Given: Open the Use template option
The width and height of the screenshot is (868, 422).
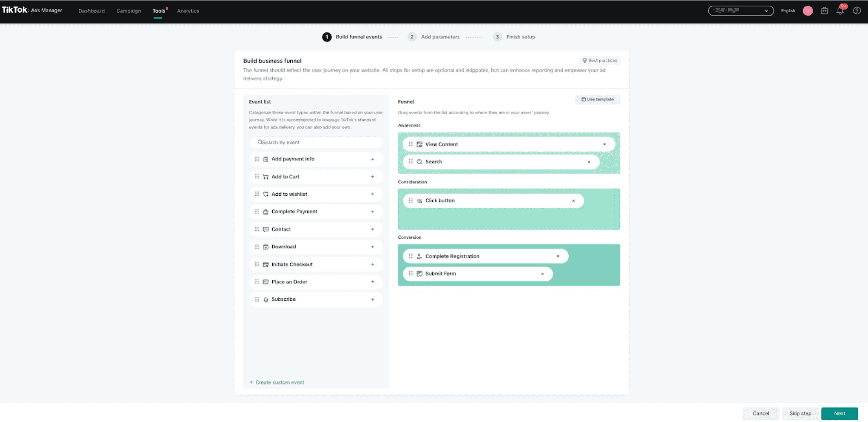Looking at the screenshot, I should pos(597,99).
